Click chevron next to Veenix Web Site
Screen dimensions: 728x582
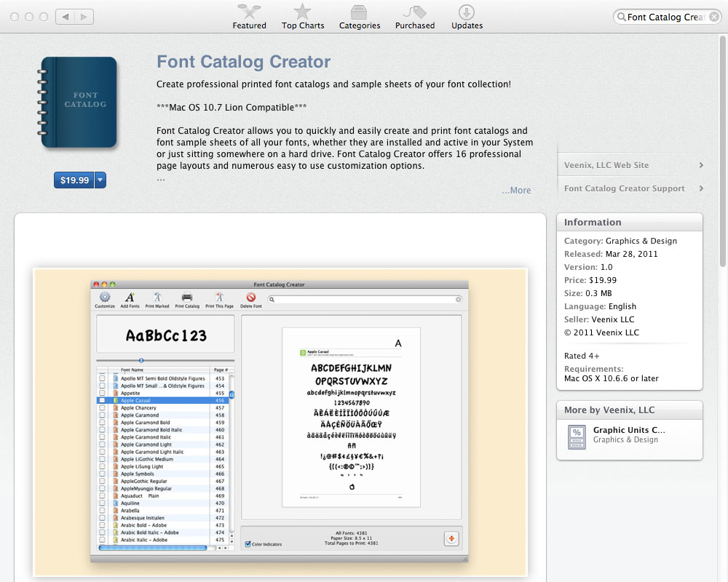pyautogui.click(x=701, y=165)
